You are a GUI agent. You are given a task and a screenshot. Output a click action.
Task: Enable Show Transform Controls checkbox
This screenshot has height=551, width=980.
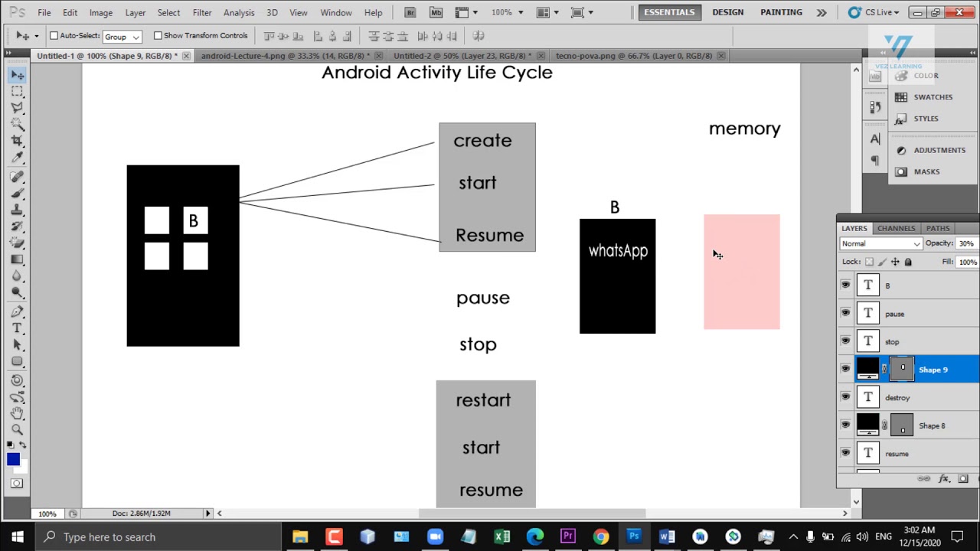[158, 36]
